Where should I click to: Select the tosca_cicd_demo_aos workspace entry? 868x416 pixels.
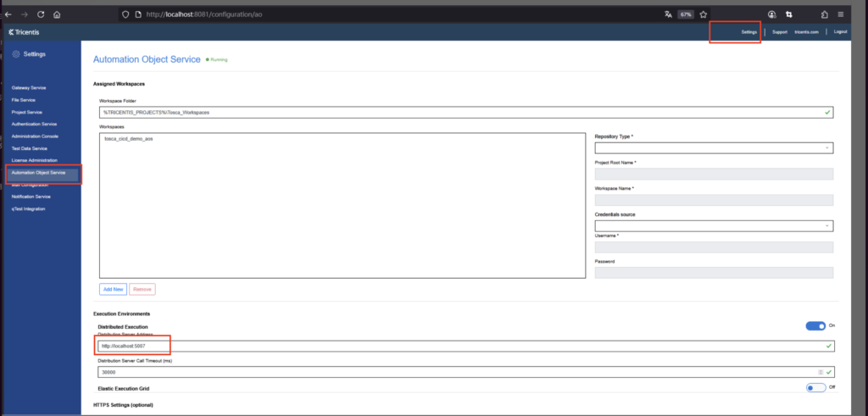point(129,139)
